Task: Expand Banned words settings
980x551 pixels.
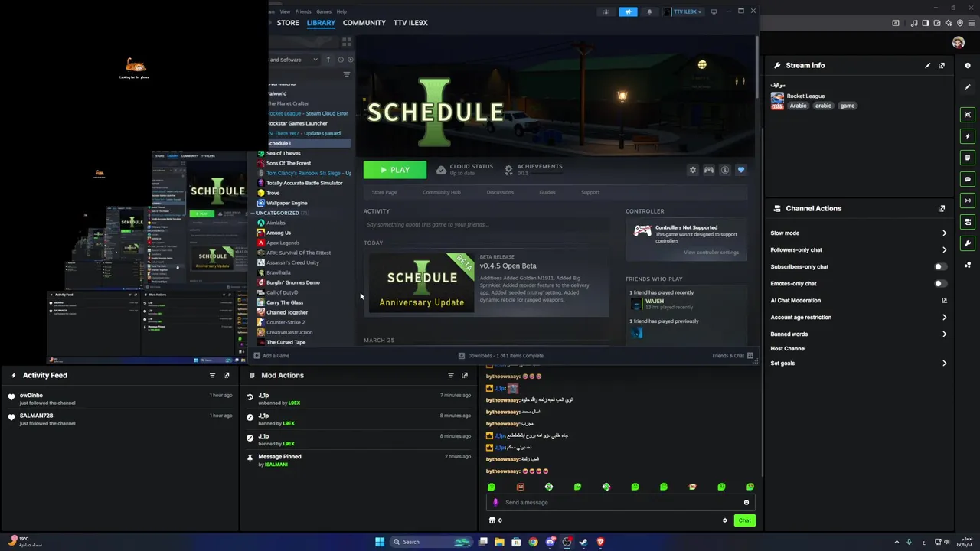Action: (944, 334)
